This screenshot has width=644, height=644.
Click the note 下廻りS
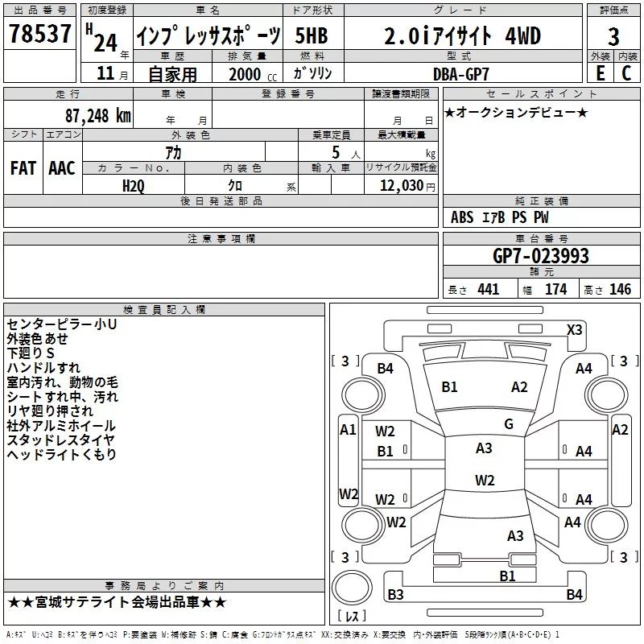[31, 353]
